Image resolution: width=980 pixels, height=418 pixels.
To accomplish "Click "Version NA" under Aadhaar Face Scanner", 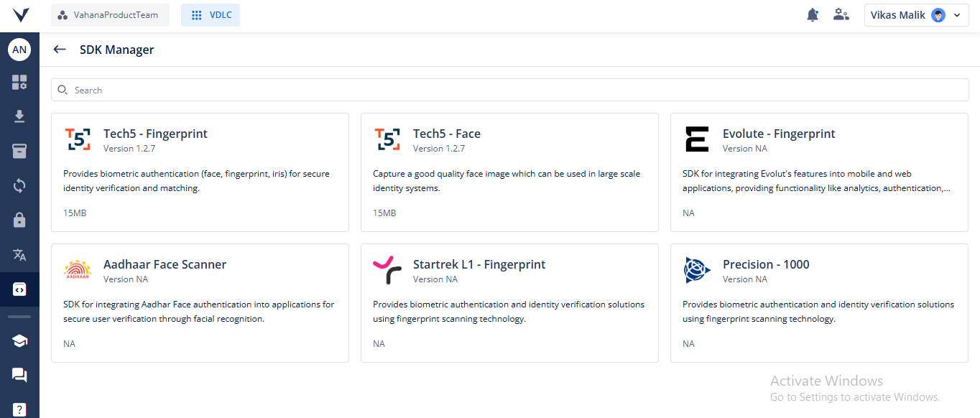I will 126,279.
